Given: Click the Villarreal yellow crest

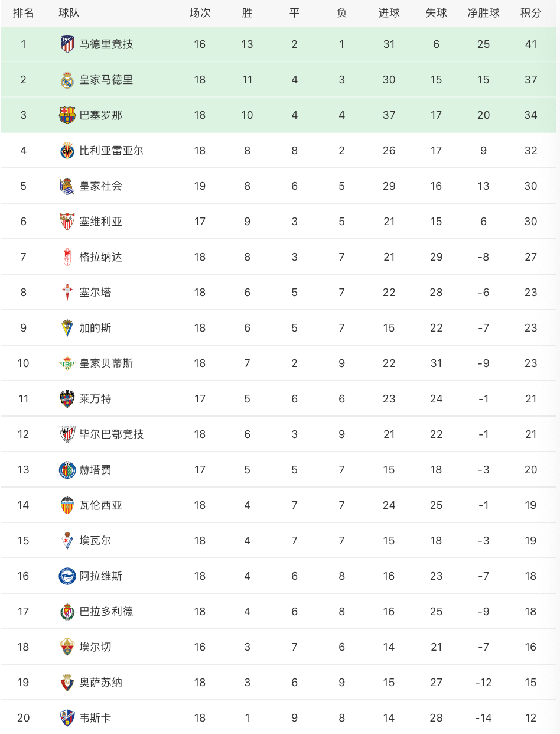Looking at the screenshot, I should [x=67, y=151].
